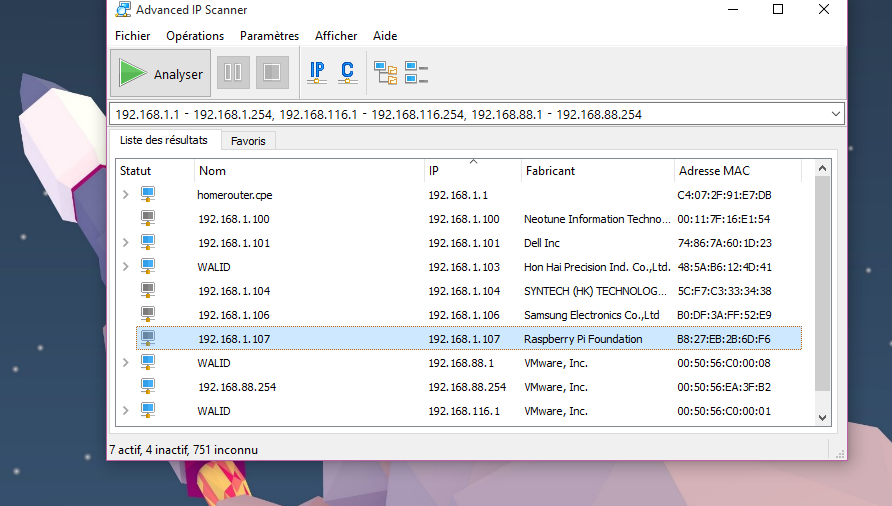Click the stop scan button
The height and width of the screenshot is (506, 892).
tap(272, 72)
